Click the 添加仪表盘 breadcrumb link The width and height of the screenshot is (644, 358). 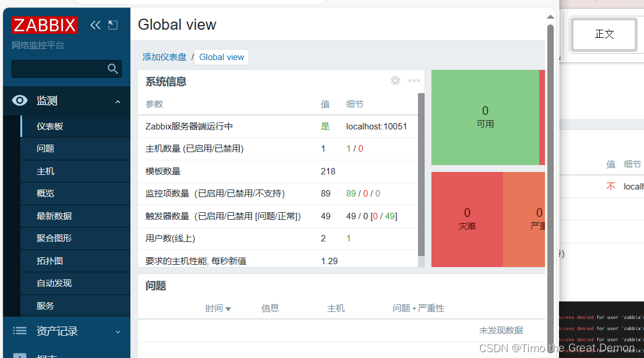point(165,57)
